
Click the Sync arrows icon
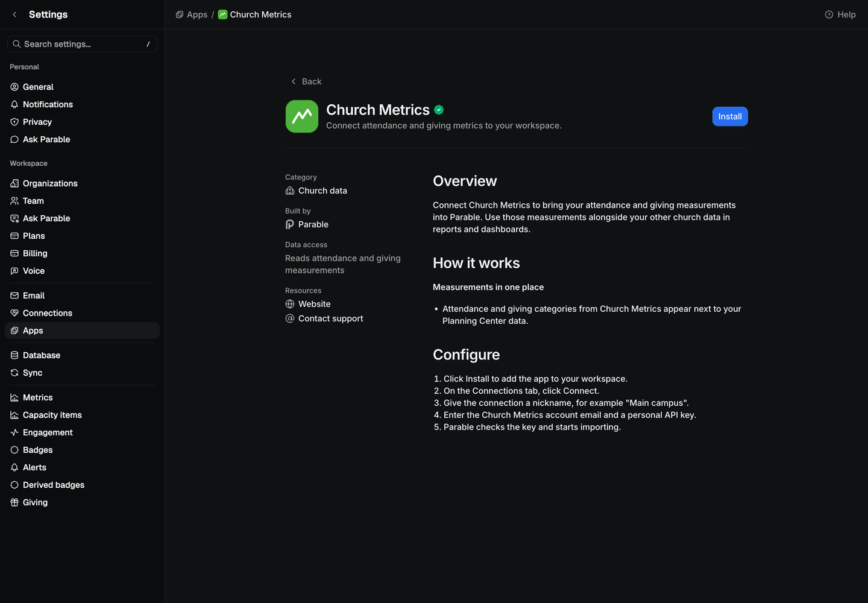(x=14, y=373)
